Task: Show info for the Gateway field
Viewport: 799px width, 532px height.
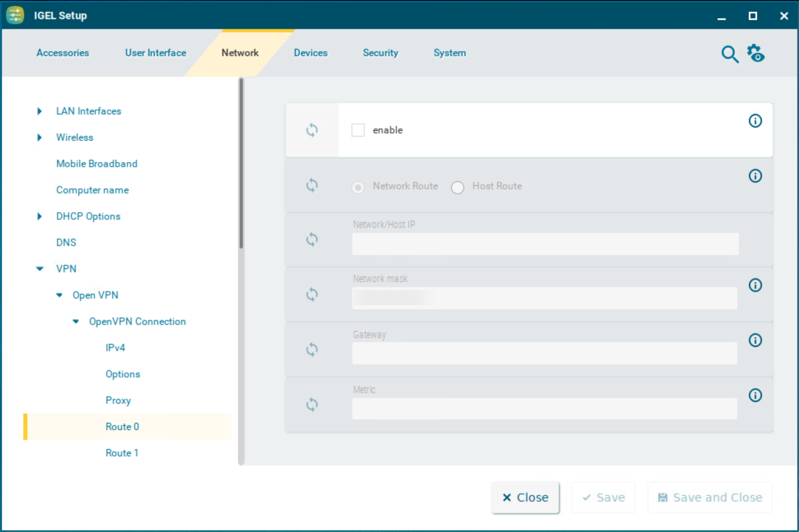Action: coord(755,340)
